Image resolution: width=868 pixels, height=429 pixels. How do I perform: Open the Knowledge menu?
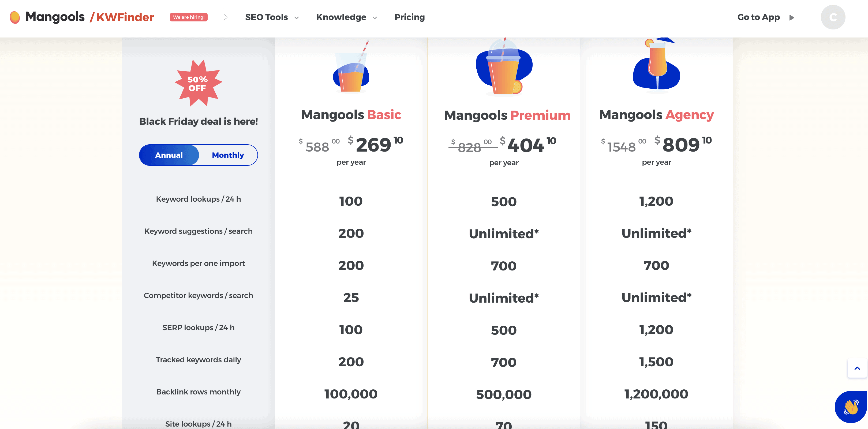click(x=341, y=17)
